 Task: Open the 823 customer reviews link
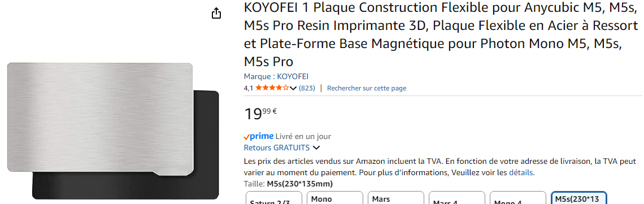tap(307, 88)
